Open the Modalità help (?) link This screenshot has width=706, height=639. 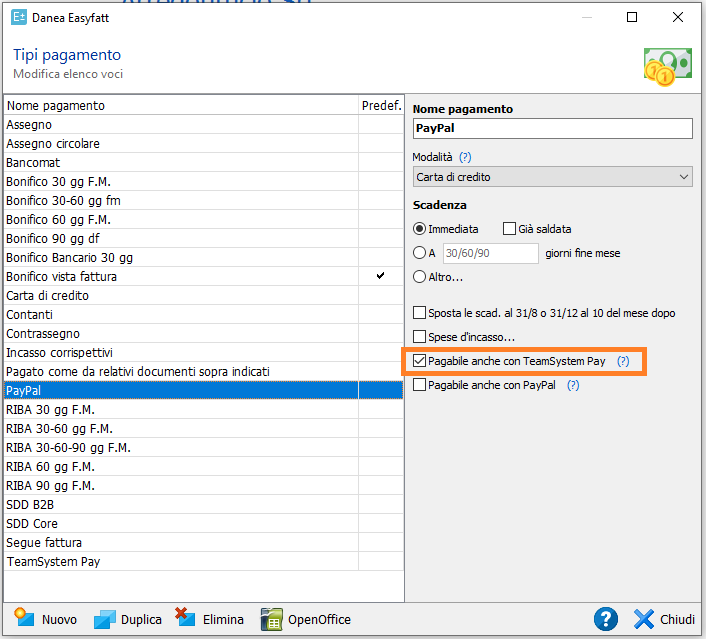coord(465,157)
